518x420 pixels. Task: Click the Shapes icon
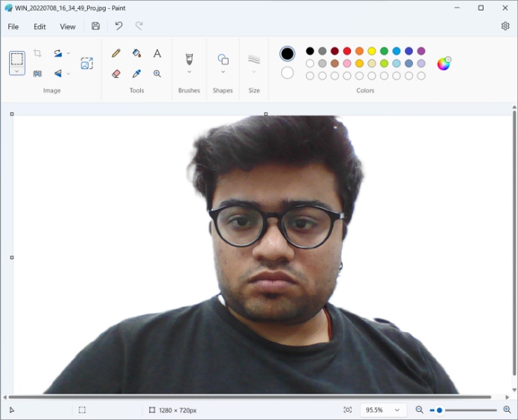point(223,59)
